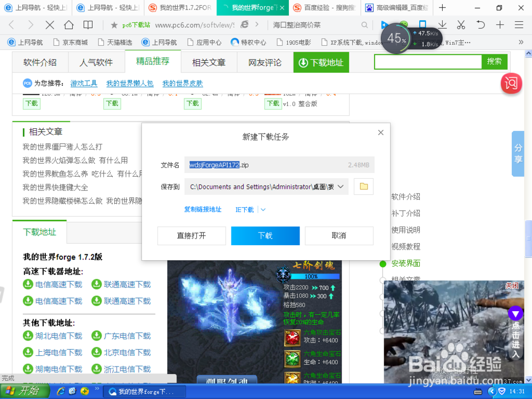This screenshot has width=532, height=399.
Task: Click the page vertical scrollbar up arrow
Action: pyautogui.click(x=528, y=53)
